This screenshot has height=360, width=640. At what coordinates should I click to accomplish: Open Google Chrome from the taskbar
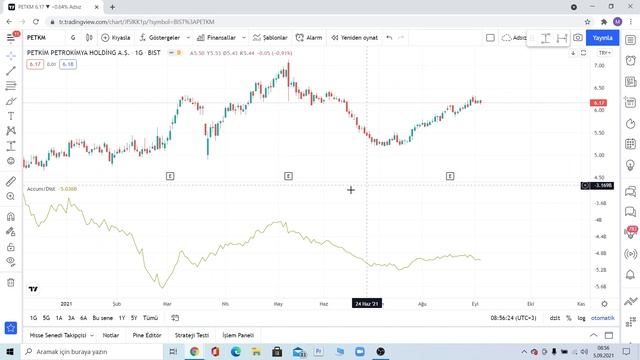[x=194, y=351]
